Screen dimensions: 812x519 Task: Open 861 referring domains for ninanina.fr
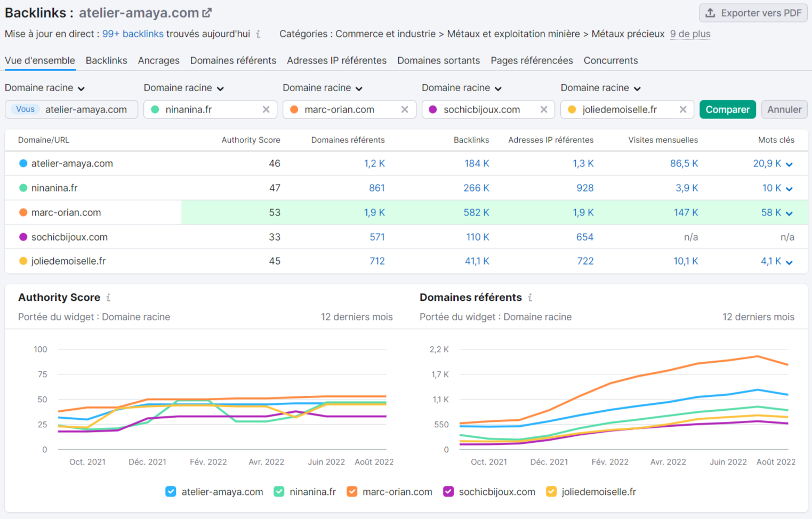(377, 188)
